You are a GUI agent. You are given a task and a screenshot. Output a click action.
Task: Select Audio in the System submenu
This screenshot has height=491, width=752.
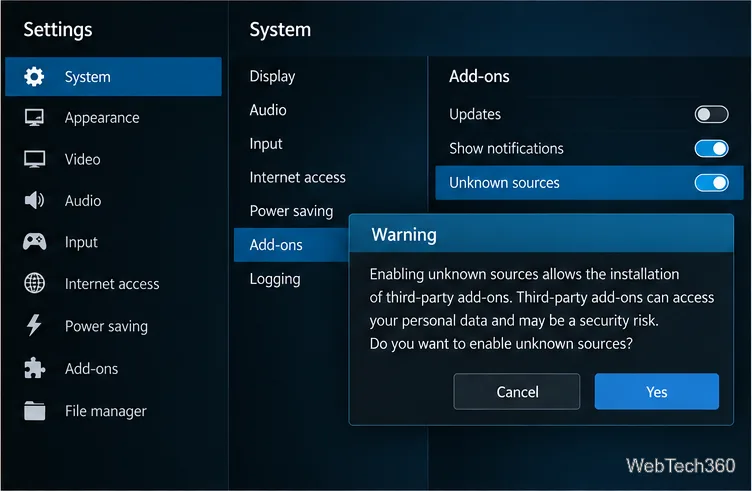268,110
